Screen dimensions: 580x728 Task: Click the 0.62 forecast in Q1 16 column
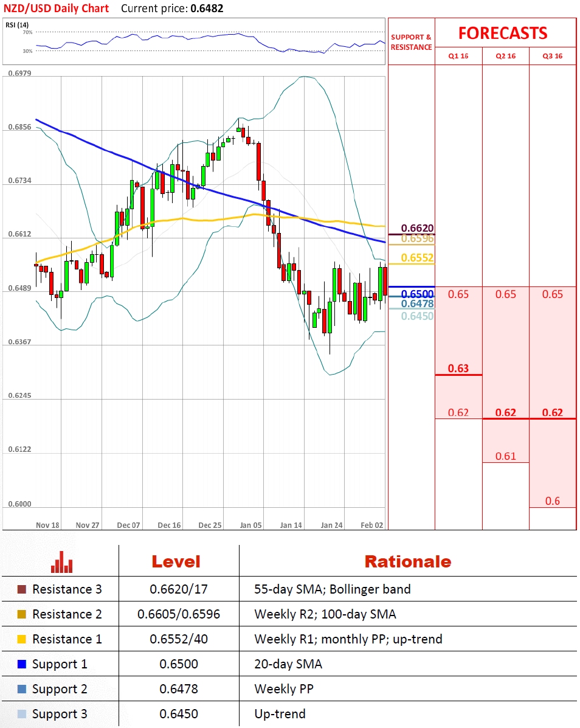point(458,413)
